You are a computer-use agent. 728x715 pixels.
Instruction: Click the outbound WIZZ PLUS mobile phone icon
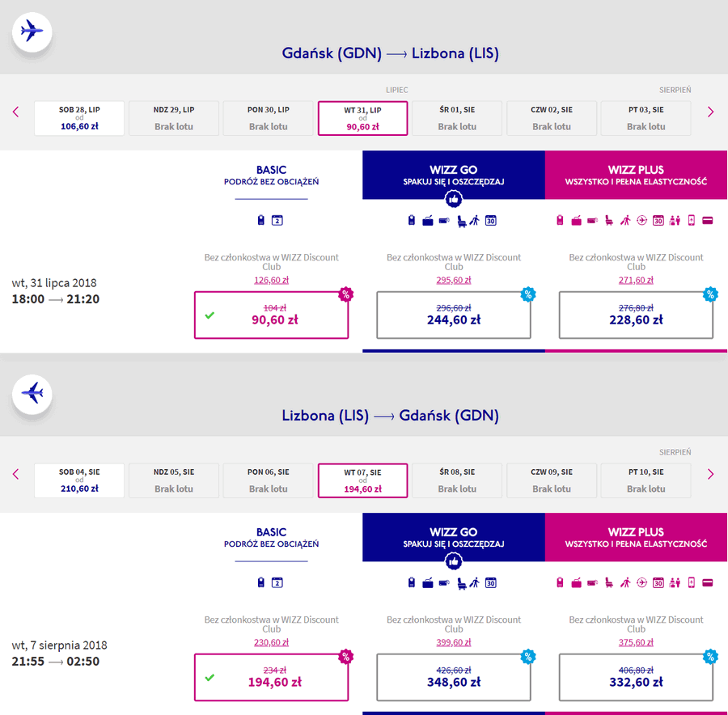pyautogui.click(x=692, y=221)
